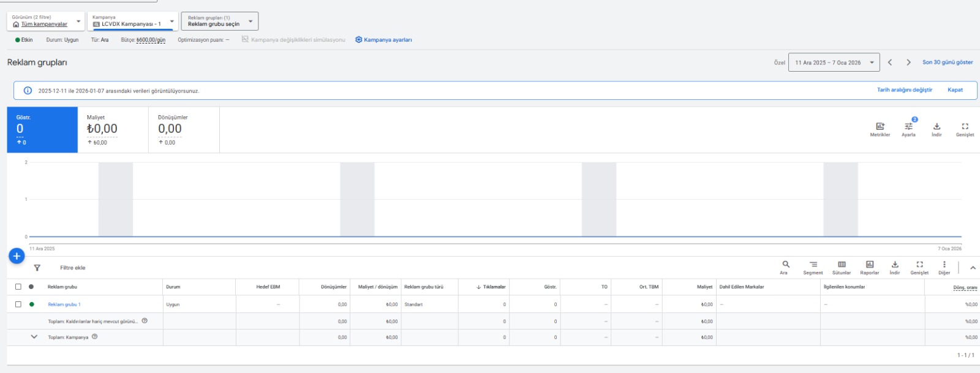Select the Dönüşümler metric tab

tap(184, 130)
